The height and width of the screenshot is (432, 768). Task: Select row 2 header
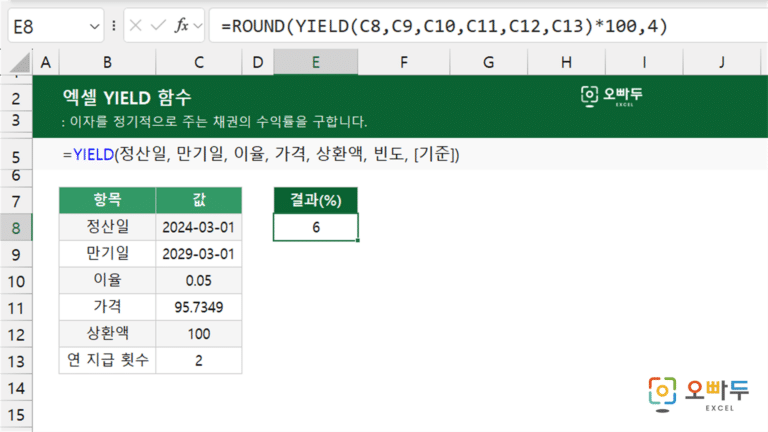(x=16, y=98)
